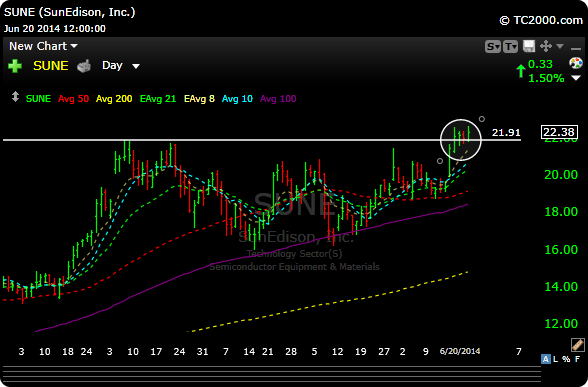This screenshot has width=588, height=387.
Task: Click the © TC2000.com text
Action: (x=541, y=20)
